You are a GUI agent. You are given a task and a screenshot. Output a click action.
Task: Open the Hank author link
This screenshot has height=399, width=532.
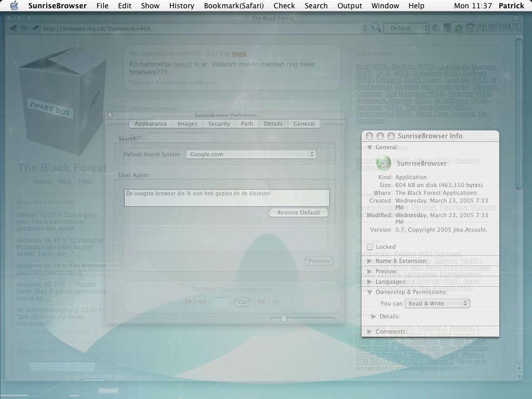(x=239, y=54)
